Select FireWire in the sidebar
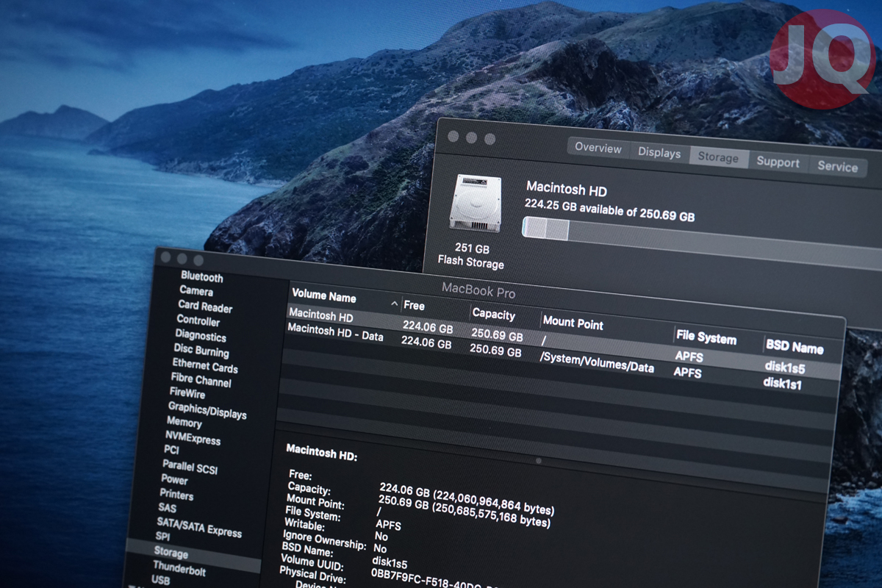The height and width of the screenshot is (588, 882). click(187, 393)
